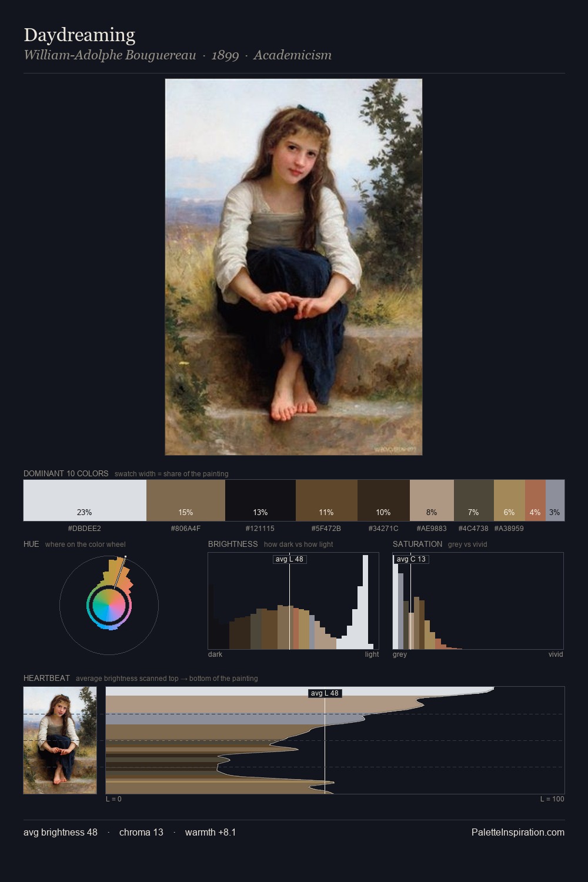The width and height of the screenshot is (588, 882).
Task: Click the 'light' axis label
Action: (x=372, y=654)
